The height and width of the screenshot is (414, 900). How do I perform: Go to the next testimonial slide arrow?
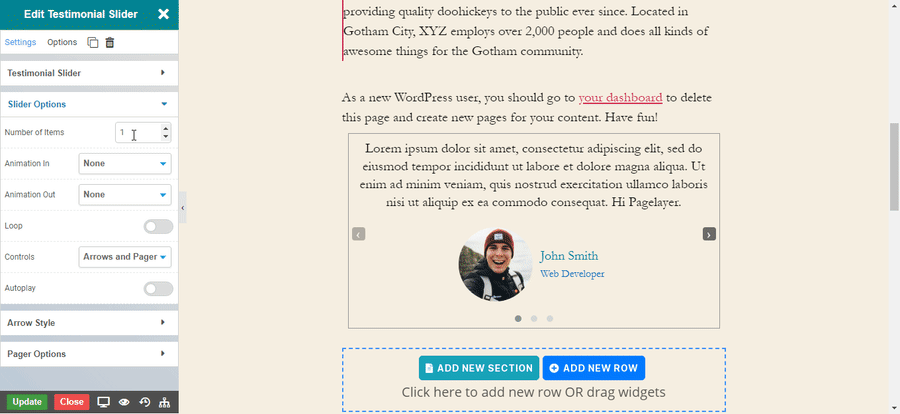(709, 234)
